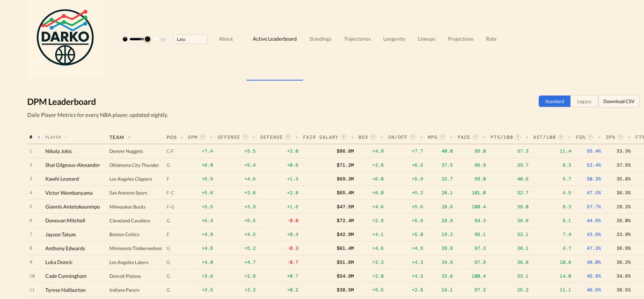The image size is (644, 299).
Task: Choose the white theme dot
Action: 156,39
